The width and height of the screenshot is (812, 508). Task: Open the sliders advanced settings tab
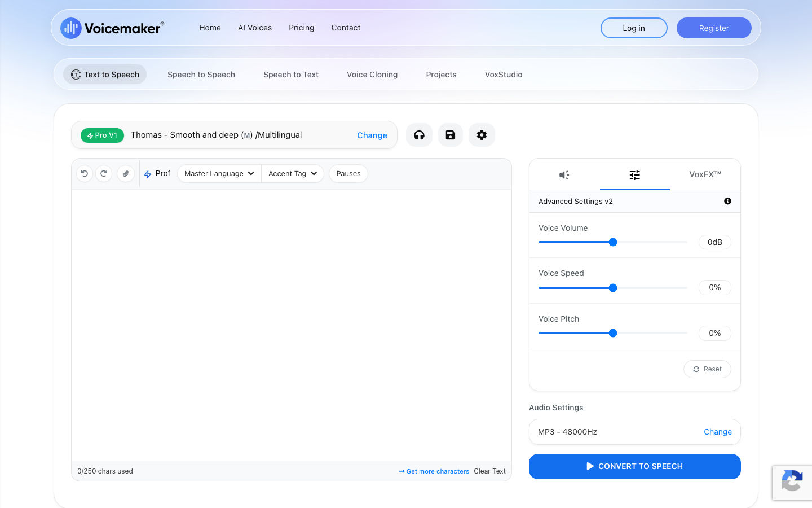click(x=635, y=174)
